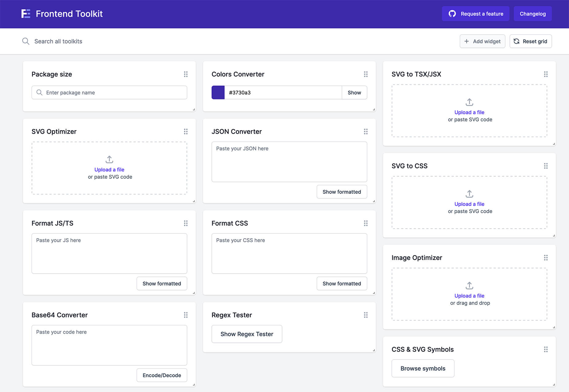Click the Add widget button
Screen dimensions: 569x392
point(482,41)
